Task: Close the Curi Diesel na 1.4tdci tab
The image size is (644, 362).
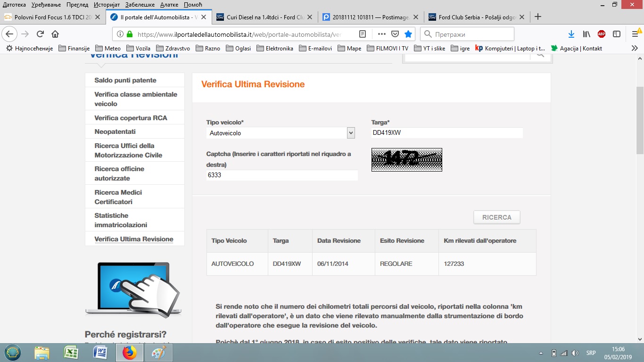Action: click(x=310, y=17)
